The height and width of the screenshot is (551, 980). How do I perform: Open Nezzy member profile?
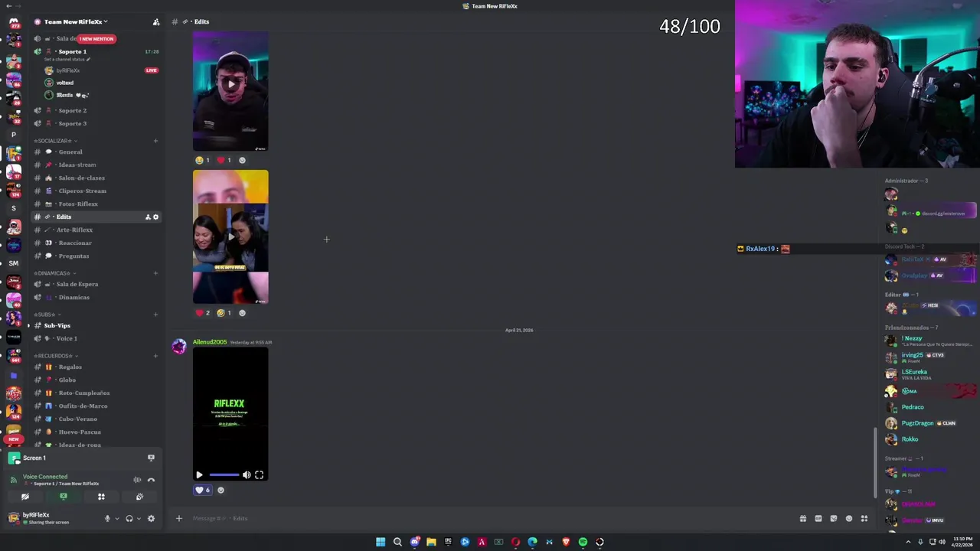point(912,338)
